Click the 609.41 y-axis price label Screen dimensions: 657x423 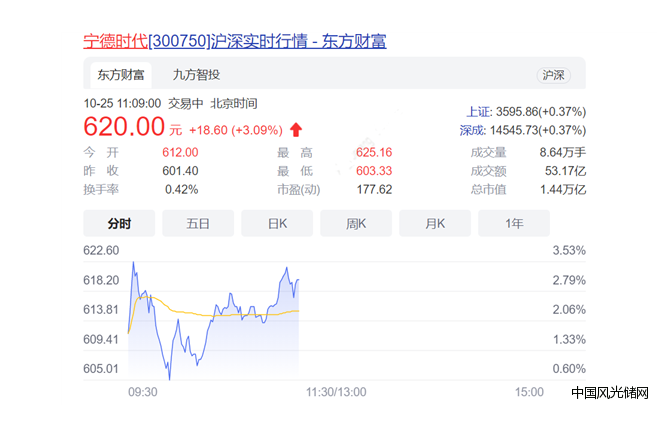click(x=101, y=339)
